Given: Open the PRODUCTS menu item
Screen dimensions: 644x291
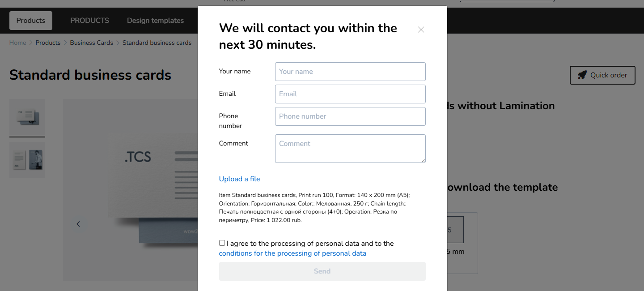Looking at the screenshot, I should tap(89, 21).
